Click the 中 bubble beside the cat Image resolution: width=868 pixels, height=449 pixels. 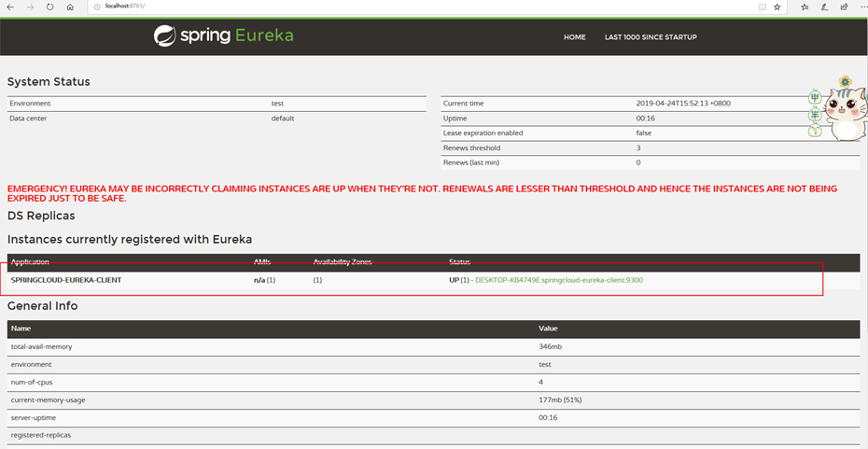click(814, 99)
